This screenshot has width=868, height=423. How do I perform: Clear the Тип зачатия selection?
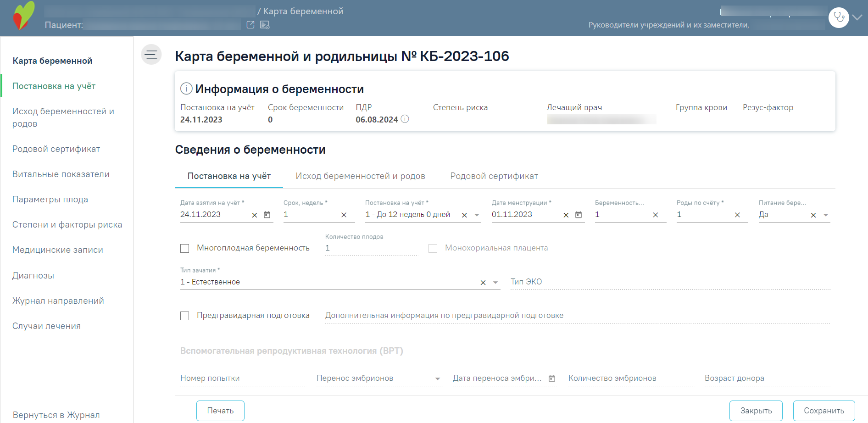pos(483,283)
